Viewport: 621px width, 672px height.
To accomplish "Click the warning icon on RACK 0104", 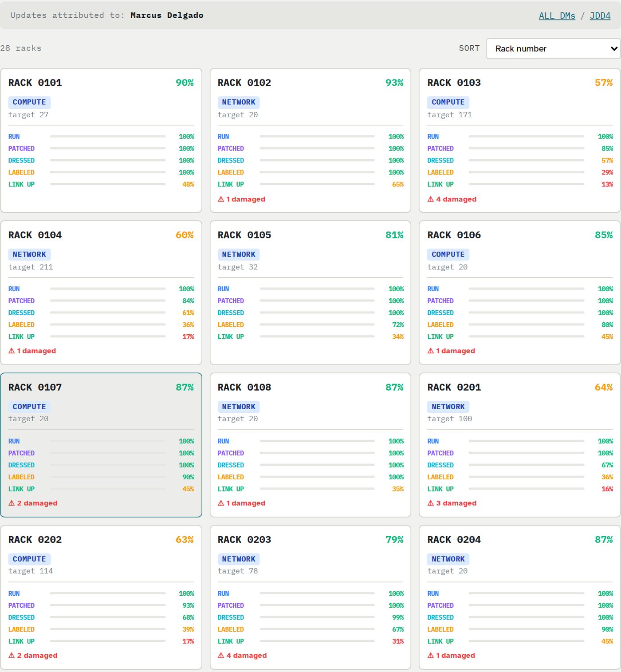I will click(12, 351).
